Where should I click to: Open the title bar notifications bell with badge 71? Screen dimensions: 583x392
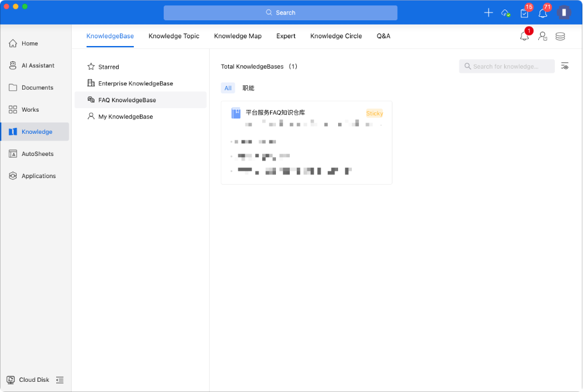542,13
